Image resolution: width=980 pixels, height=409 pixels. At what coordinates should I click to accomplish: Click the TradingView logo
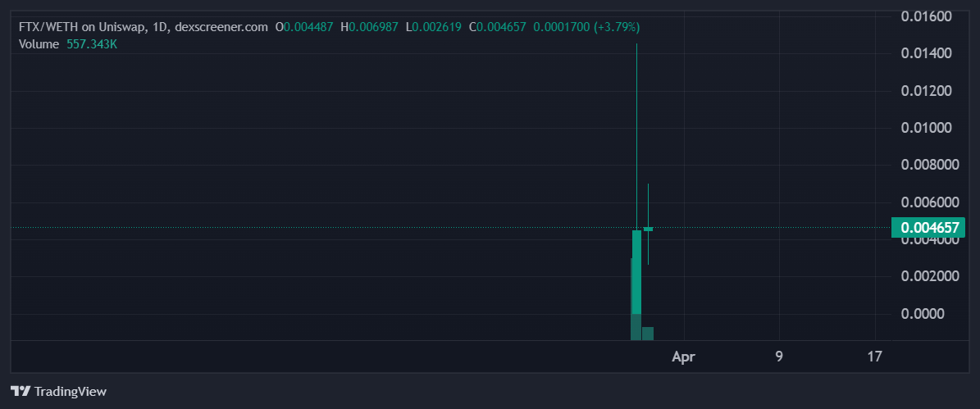pos(21,392)
